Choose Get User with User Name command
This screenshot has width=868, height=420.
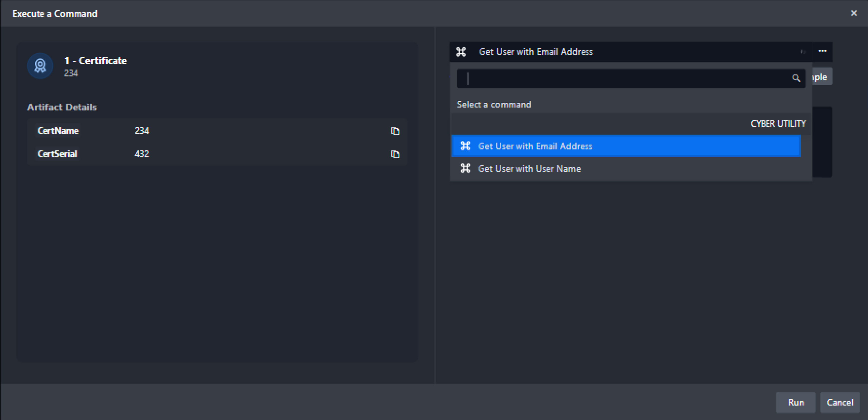coord(529,168)
